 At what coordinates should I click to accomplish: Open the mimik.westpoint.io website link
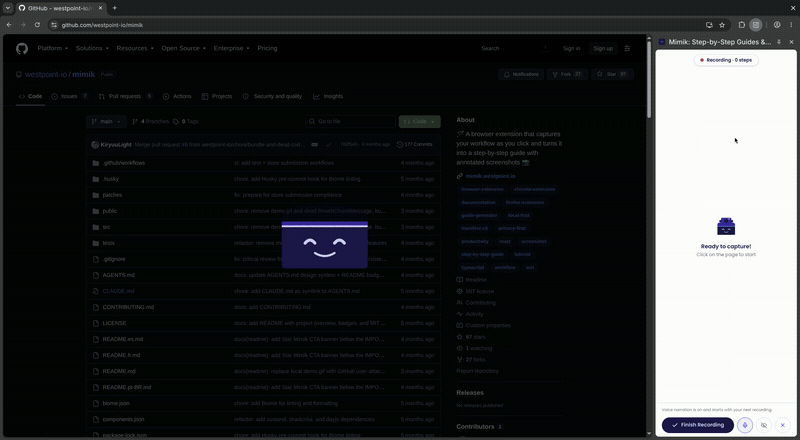click(x=490, y=176)
